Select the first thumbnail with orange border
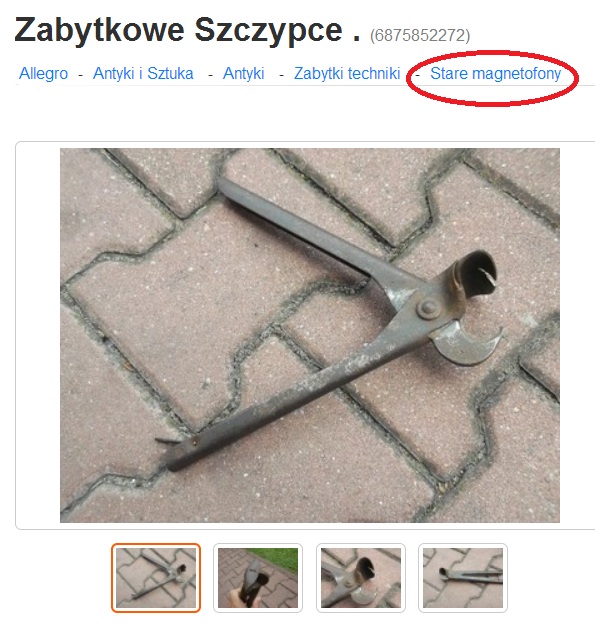This screenshot has height=624, width=595. [x=156, y=577]
